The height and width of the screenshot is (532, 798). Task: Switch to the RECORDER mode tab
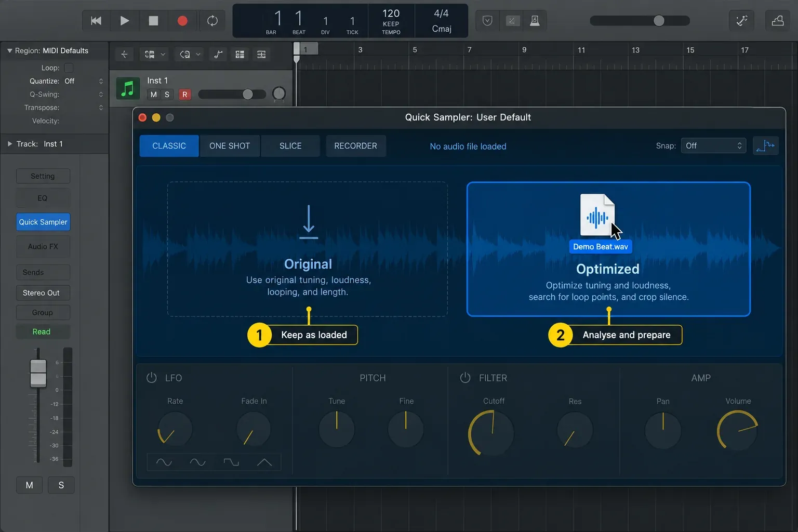point(356,146)
